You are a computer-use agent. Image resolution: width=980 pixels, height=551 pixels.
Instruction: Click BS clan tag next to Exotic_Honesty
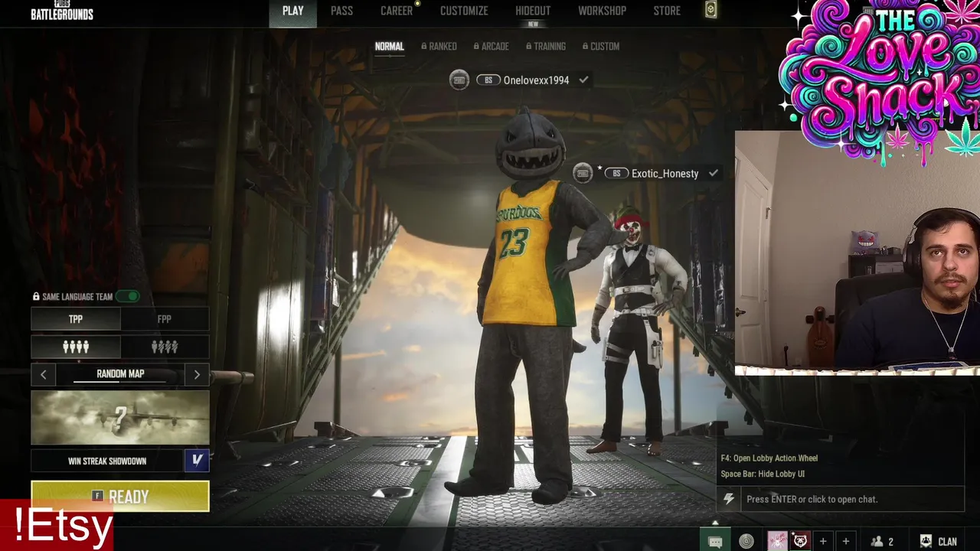616,173
